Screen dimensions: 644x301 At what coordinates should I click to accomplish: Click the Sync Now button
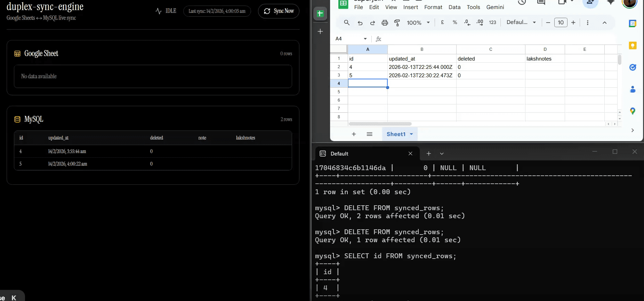279,11
